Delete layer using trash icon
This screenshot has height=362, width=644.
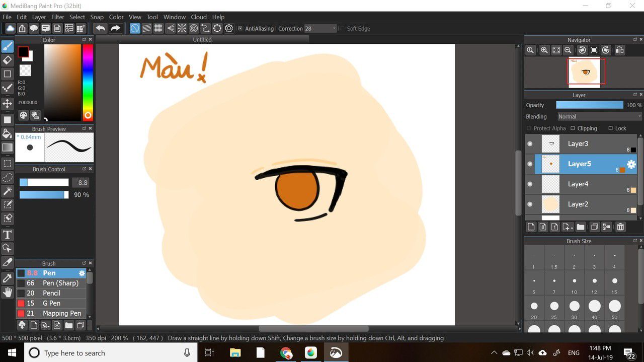(620, 227)
